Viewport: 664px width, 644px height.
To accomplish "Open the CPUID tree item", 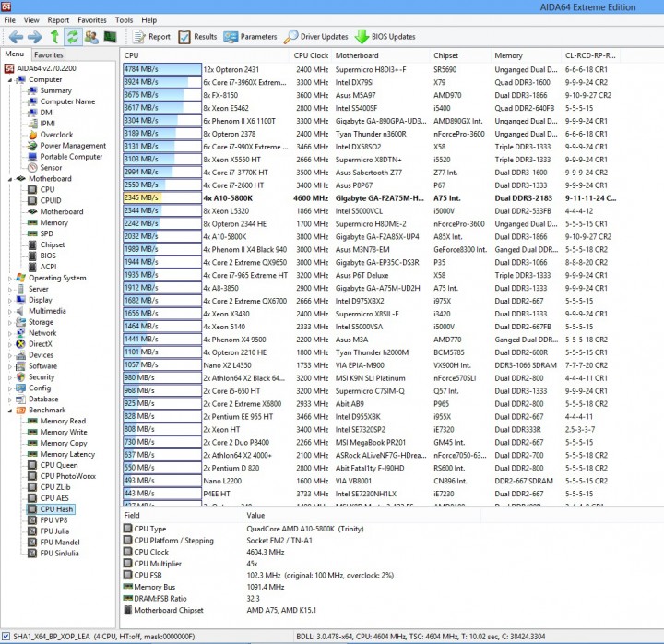I will (x=44, y=200).
